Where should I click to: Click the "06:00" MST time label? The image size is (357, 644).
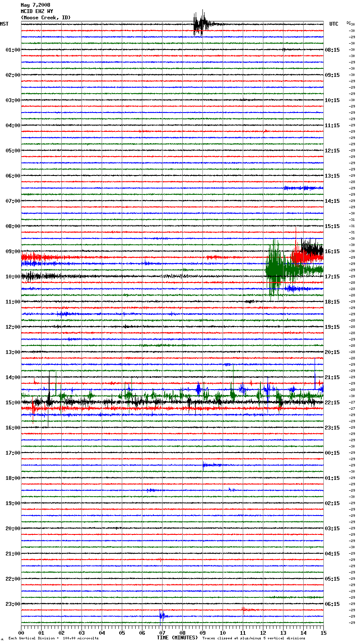click(13, 176)
